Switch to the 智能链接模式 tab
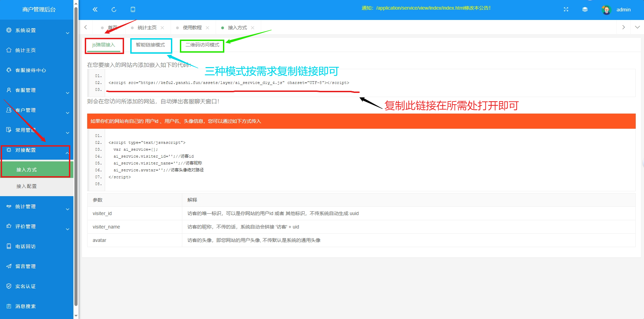Viewport: 644px width, 319px height. click(151, 45)
